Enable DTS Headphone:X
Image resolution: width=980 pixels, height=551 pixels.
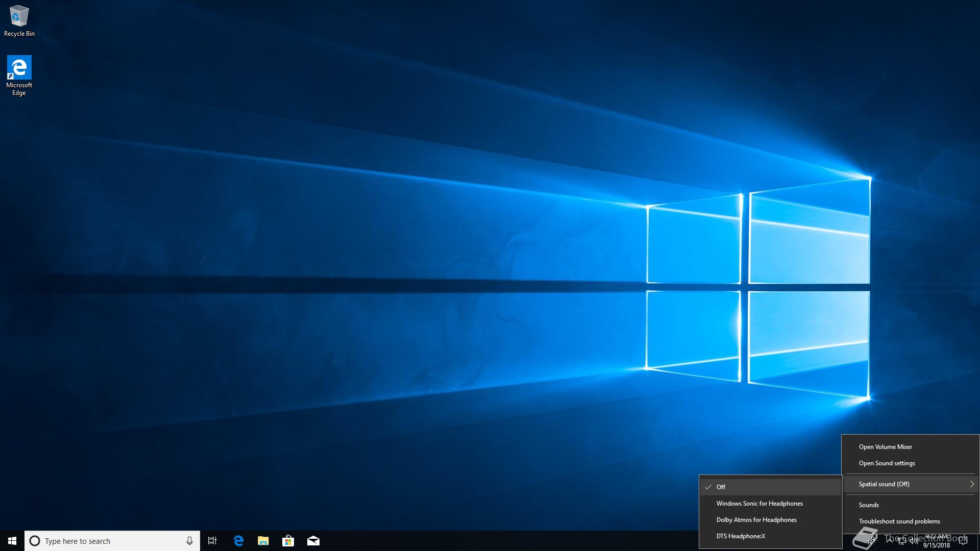pos(770,536)
